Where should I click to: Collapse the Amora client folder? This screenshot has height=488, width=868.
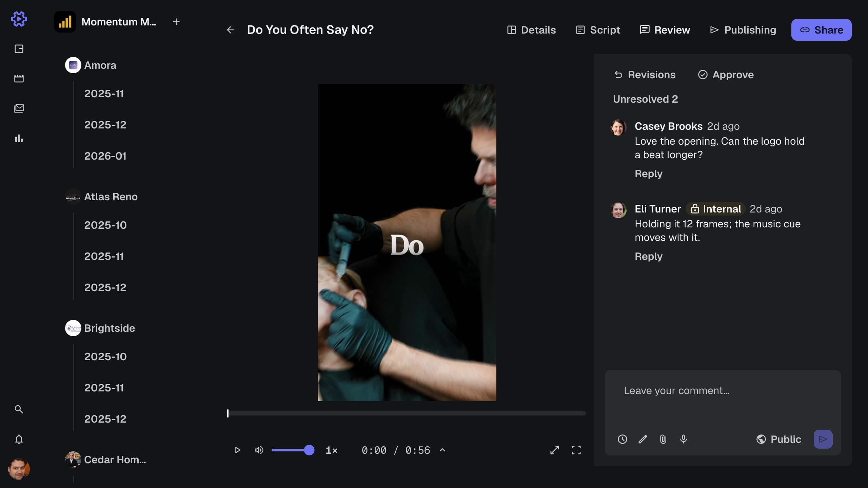pos(91,65)
